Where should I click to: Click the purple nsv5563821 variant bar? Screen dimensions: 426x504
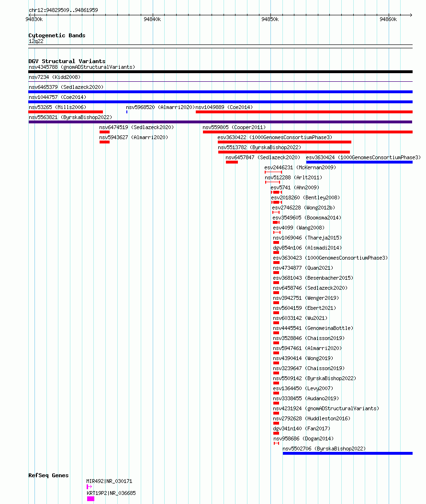[x=220, y=122]
